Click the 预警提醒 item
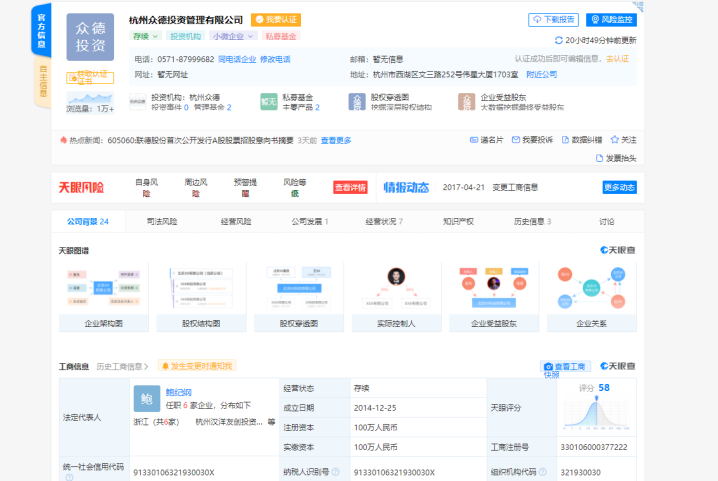The height and width of the screenshot is (481, 718). tap(245, 188)
